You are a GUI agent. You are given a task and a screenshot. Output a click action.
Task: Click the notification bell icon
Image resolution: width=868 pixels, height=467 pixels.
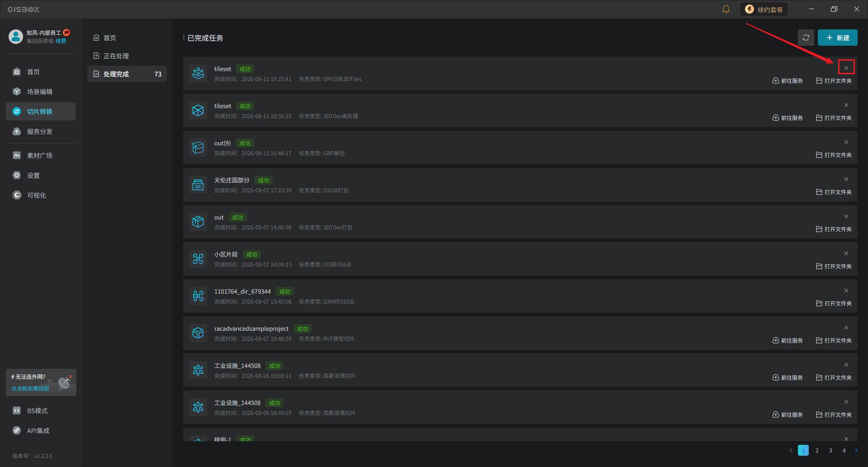tap(726, 9)
